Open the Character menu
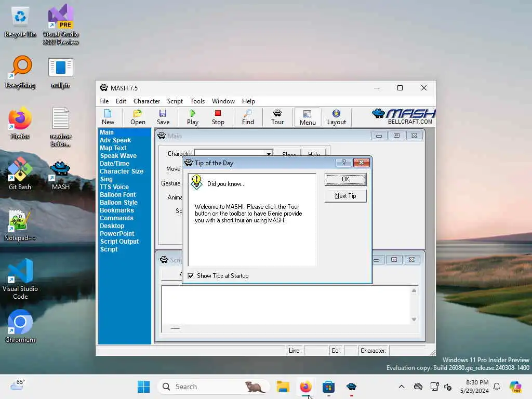 (x=147, y=101)
